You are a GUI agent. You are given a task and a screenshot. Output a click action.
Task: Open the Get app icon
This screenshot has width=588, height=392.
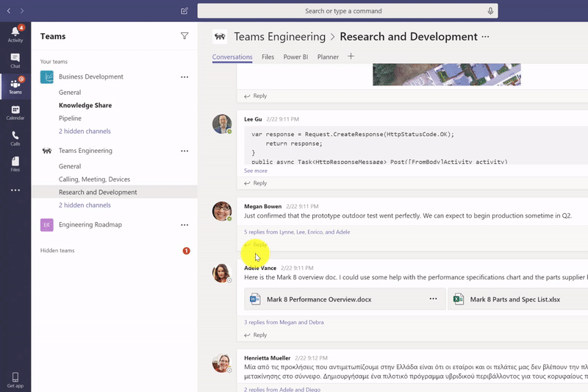[x=15, y=379]
